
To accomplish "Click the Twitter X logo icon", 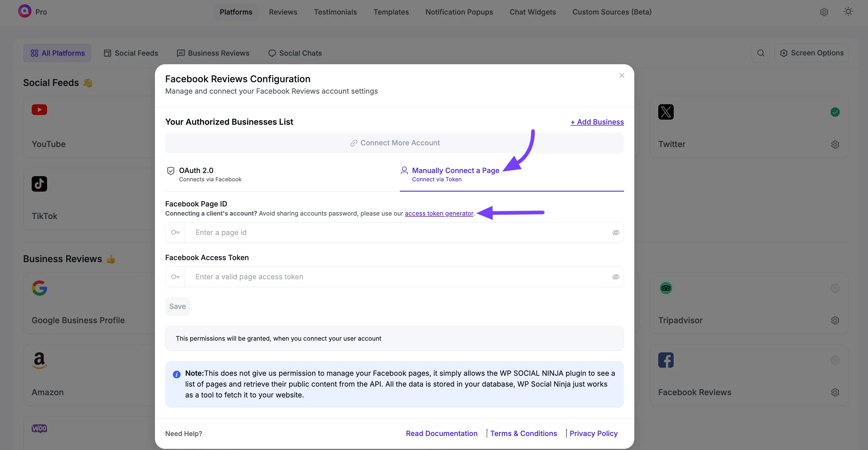I will 665,112.
